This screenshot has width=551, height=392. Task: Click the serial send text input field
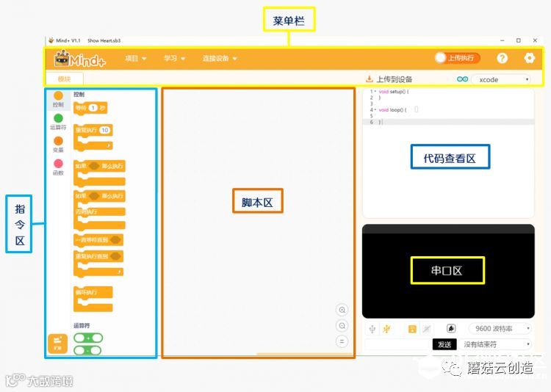pyautogui.click(x=398, y=344)
